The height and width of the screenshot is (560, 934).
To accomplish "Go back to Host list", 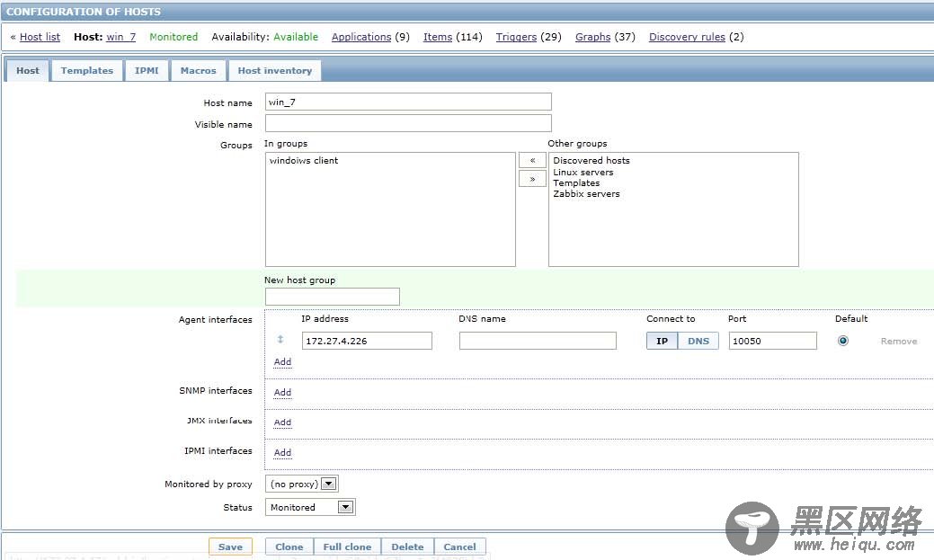I will pyautogui.click(x=40, y=37).
